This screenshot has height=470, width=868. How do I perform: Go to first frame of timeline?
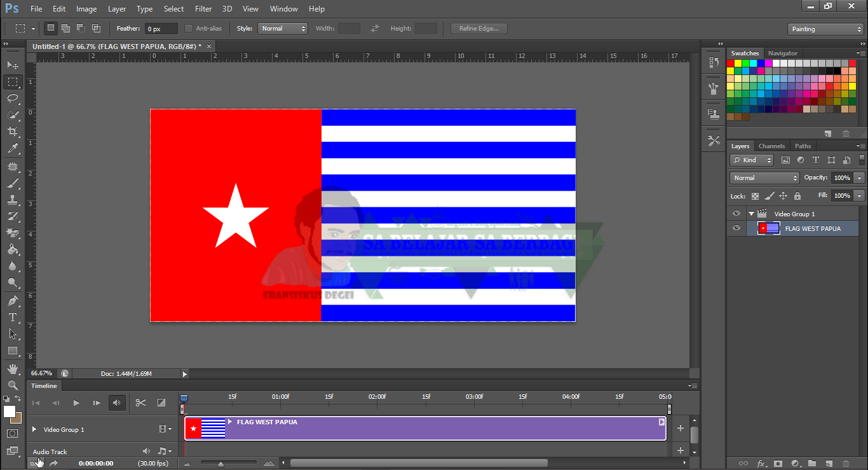coord(36,403)
